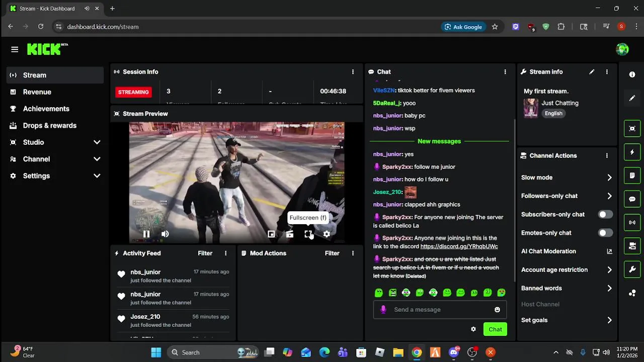Send message with green Chat button
This screenshot has width=644, height=362.
click(x=495, y=329)
